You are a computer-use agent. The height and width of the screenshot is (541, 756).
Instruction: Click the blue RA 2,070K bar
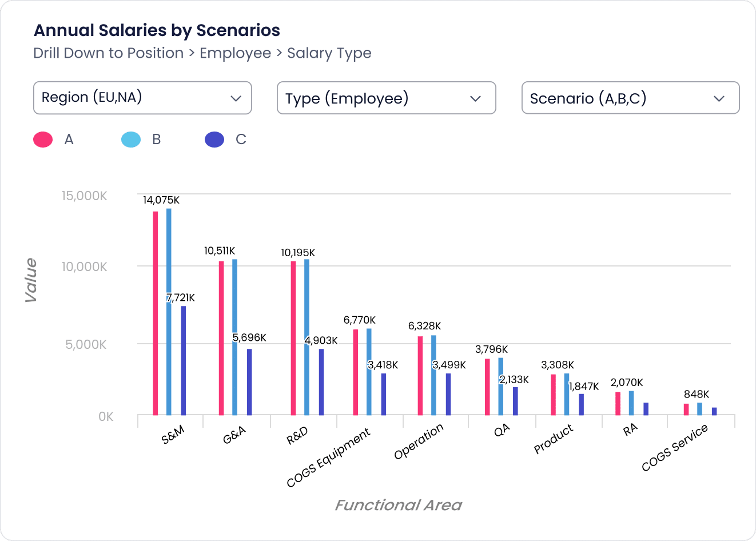point(631,403)
